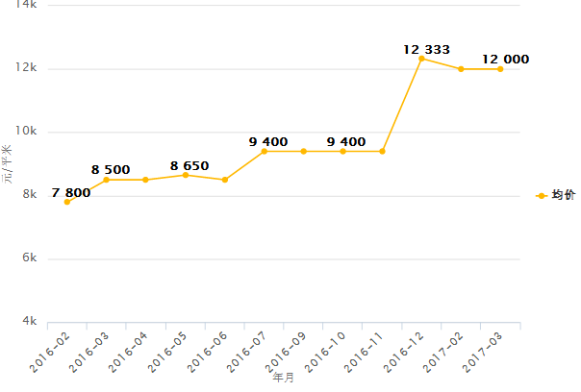The image size is (581, 392).
Task: Click the 12 000 data label
Action: tap(505, 59)
